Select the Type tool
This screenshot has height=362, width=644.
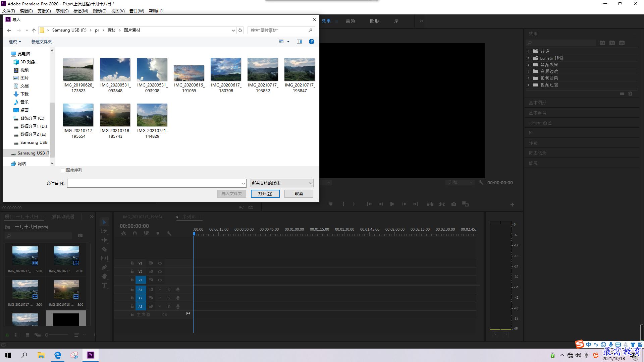(x=104, y=285)
